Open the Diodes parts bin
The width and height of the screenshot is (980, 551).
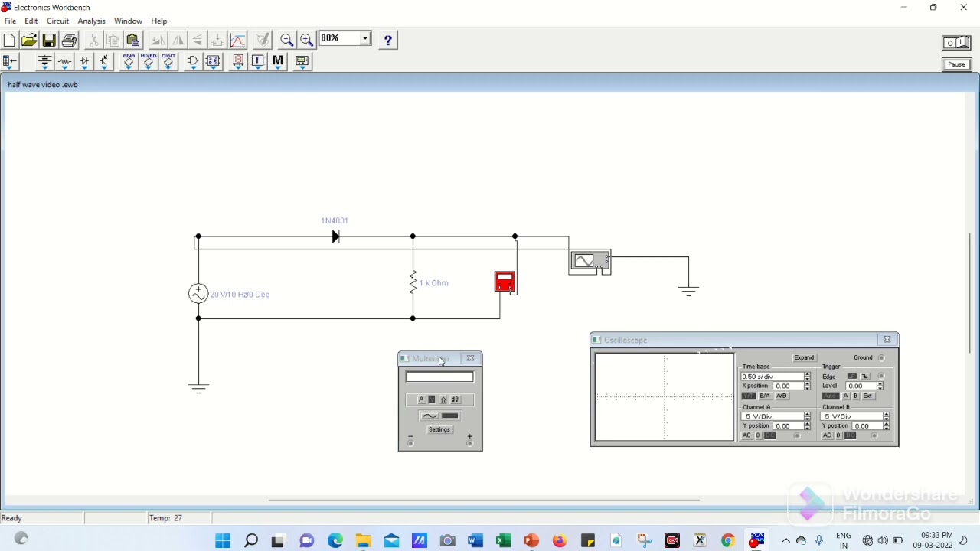(x=85, y=62)
